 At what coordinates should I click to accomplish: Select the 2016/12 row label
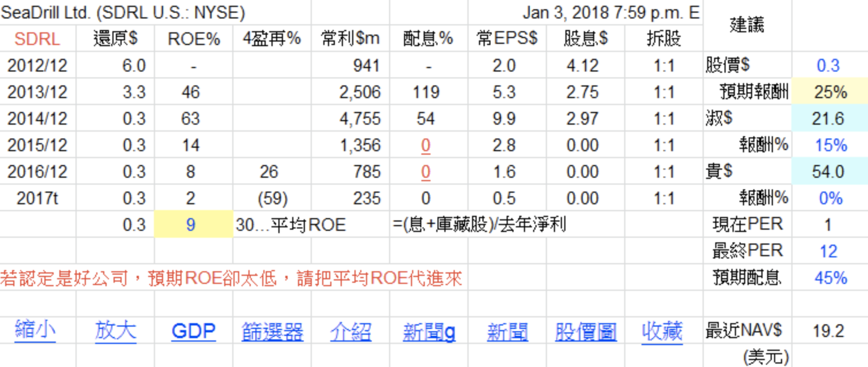(37, 171)
